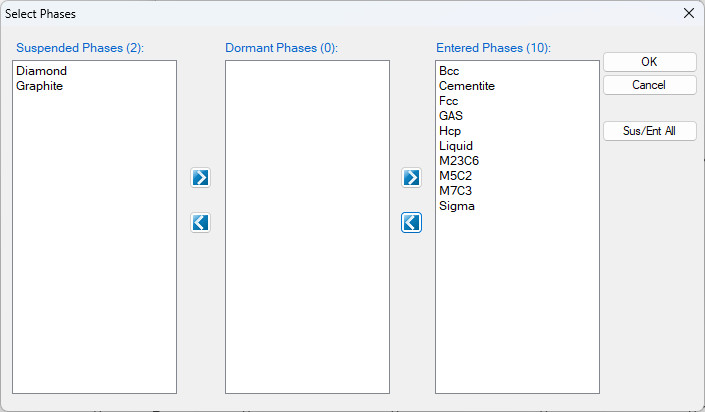This screenshot has width=705, height=412.
Task: Click right arrow between Dormant and Entered lists
Action: (411, 177)
